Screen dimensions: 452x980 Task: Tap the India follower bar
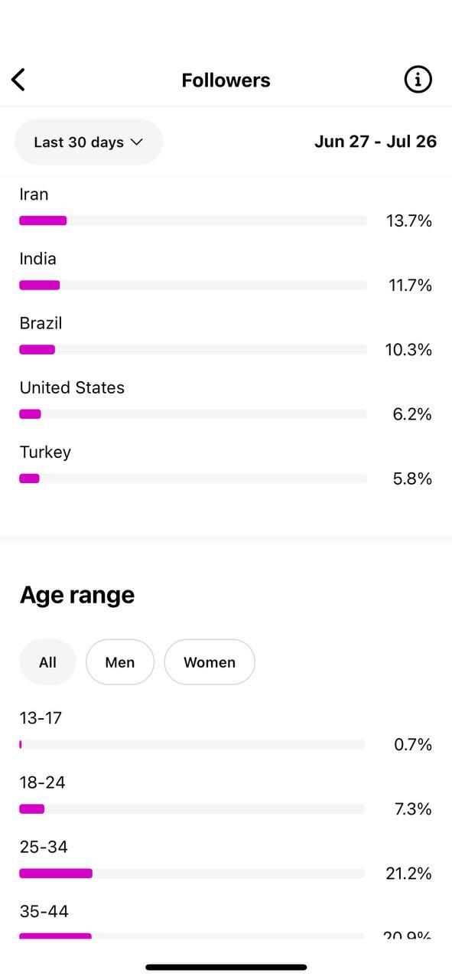[193, 285]
